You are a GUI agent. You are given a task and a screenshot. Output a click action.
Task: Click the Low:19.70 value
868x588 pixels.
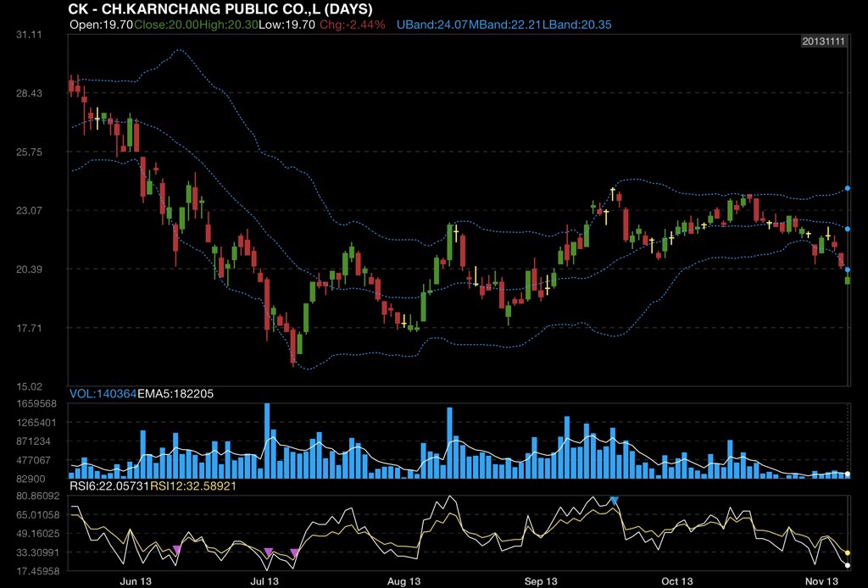coord(287,25)
